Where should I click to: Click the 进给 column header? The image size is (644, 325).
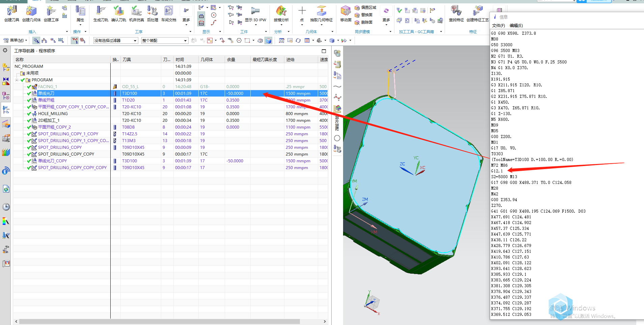301,59
